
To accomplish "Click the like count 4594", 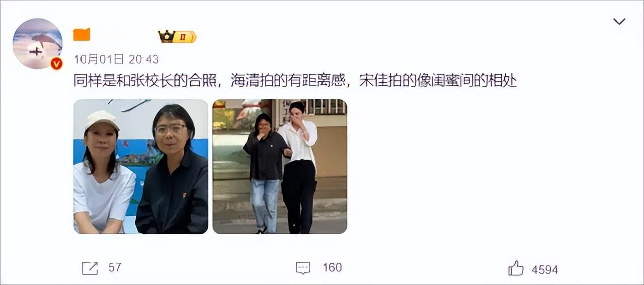I will click(545, 270).
